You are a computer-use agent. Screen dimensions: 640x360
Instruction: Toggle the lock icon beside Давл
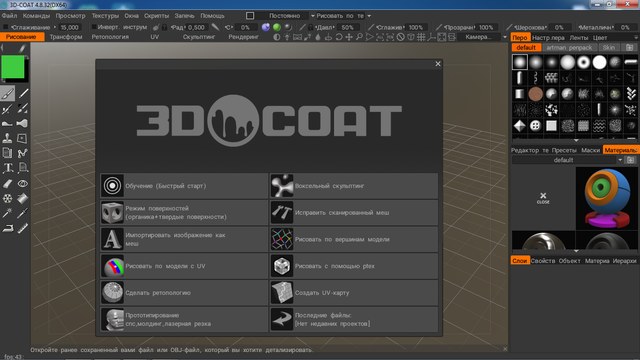coord(311,27)
